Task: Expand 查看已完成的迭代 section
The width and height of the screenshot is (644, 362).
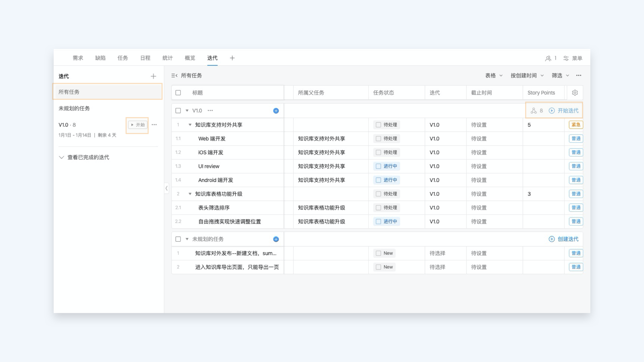Action: click(84, 158)
